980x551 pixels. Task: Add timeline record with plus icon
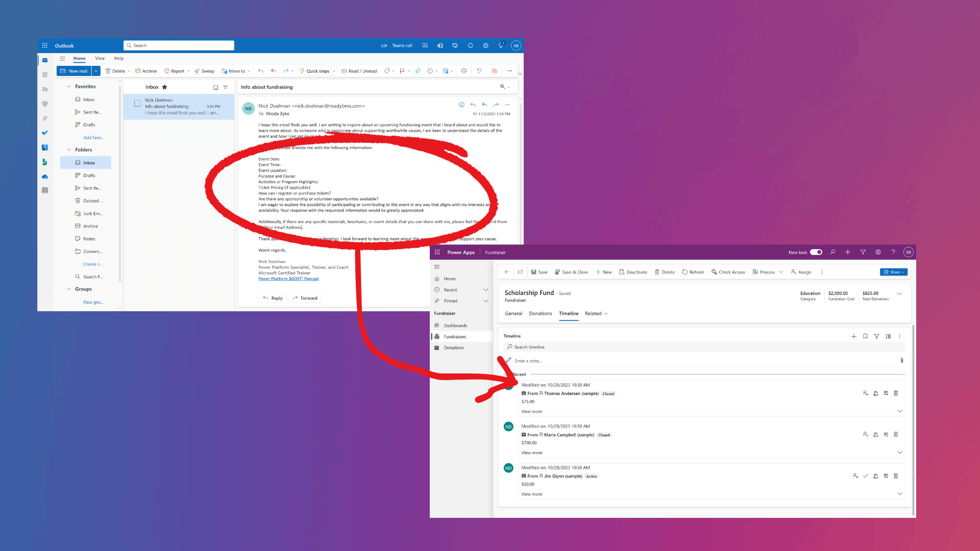[853, 336]
